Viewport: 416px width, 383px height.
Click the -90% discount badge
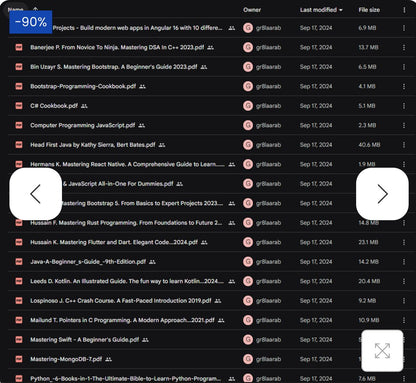tap(31, 22)
